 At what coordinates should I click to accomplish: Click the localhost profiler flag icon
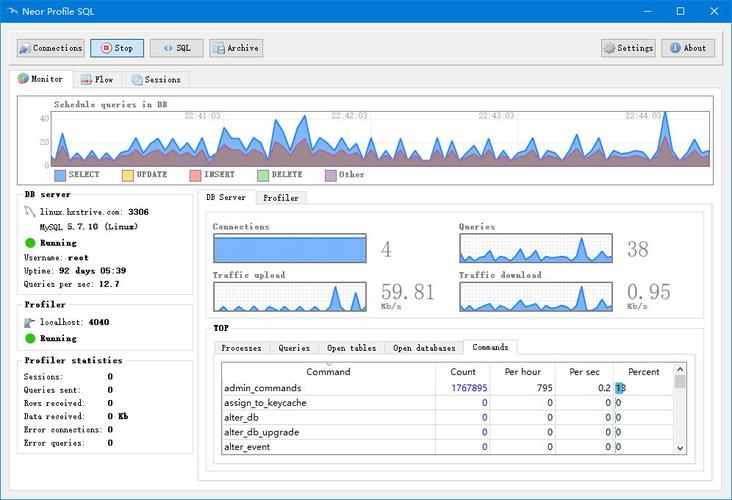pos(30,322)
